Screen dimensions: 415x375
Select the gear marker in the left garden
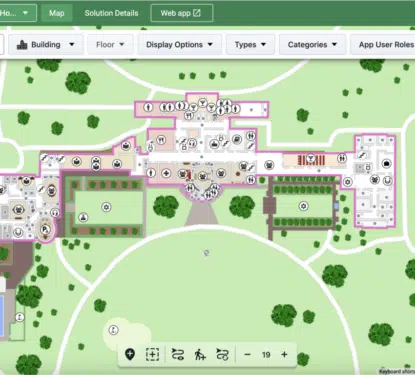[x=106, y=207]
